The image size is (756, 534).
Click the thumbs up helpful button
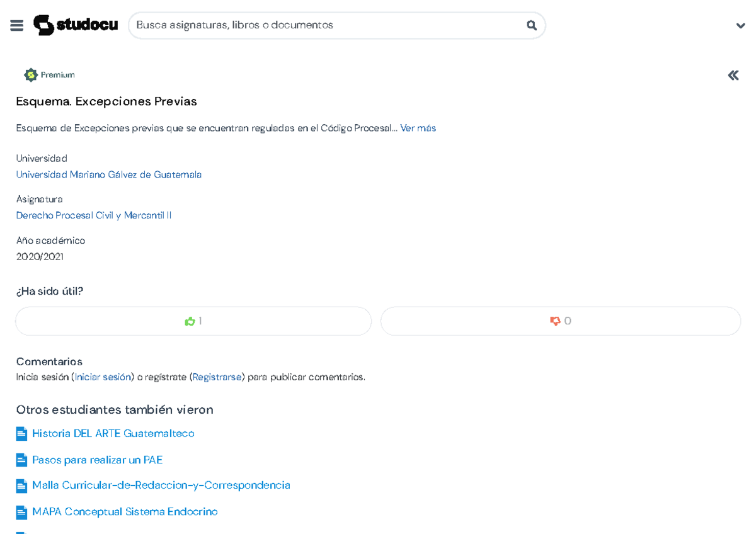pyautogui.click(x=193, y=321)
